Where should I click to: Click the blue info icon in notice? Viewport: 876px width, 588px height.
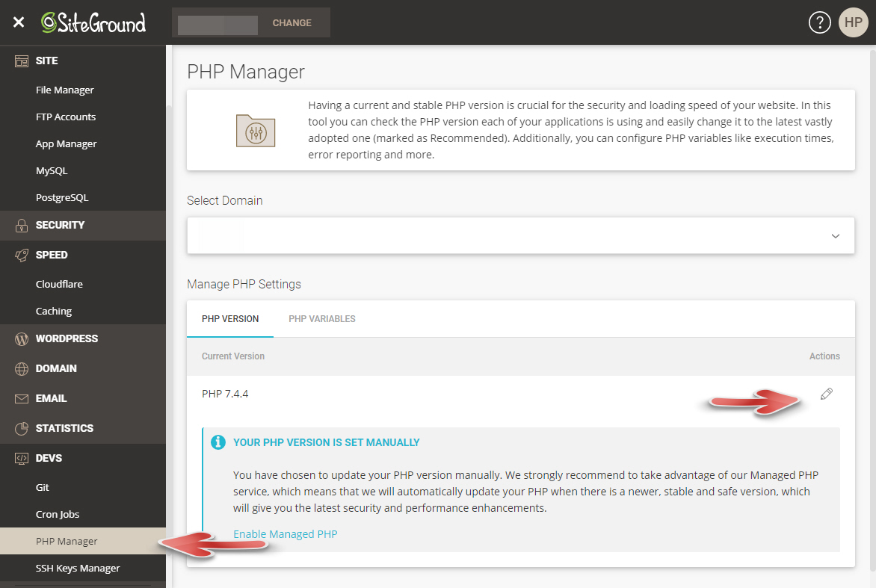(218, 442)
